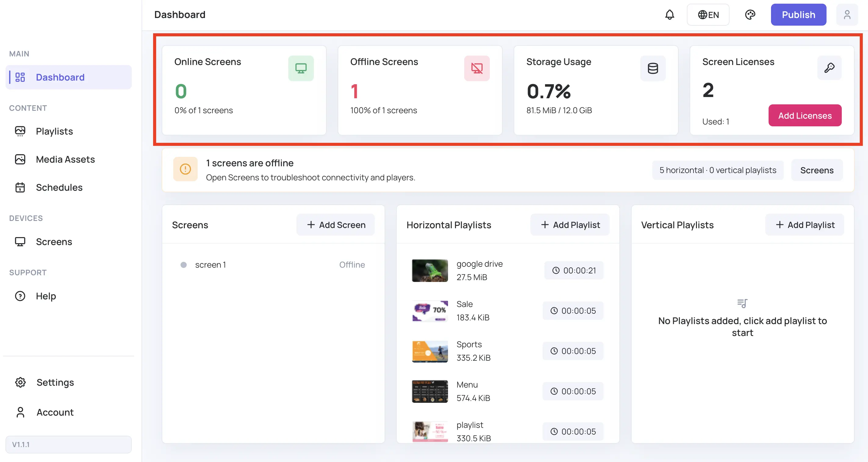Viewport: 868px width, 462px height.
Task: Open the notifications bell
Action: pyautogui.click(x=669, y=15)
